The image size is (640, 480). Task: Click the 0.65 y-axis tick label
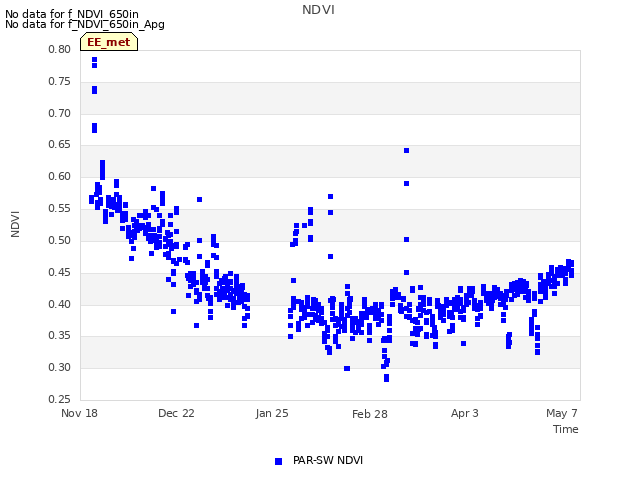tap(59, 144)
